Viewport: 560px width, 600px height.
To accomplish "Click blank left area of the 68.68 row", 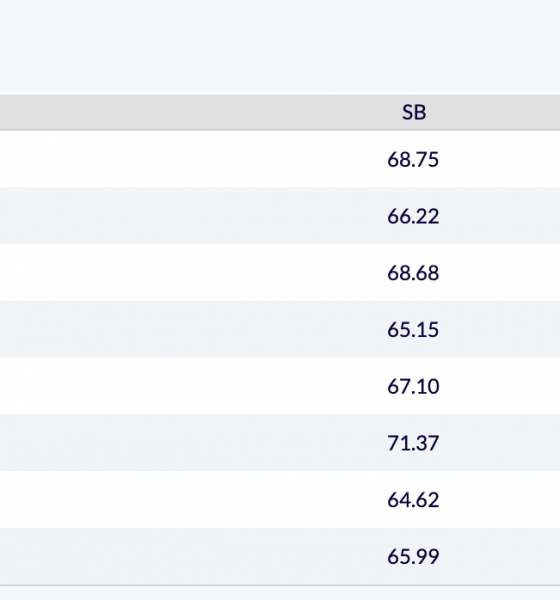I will (172, 273).
